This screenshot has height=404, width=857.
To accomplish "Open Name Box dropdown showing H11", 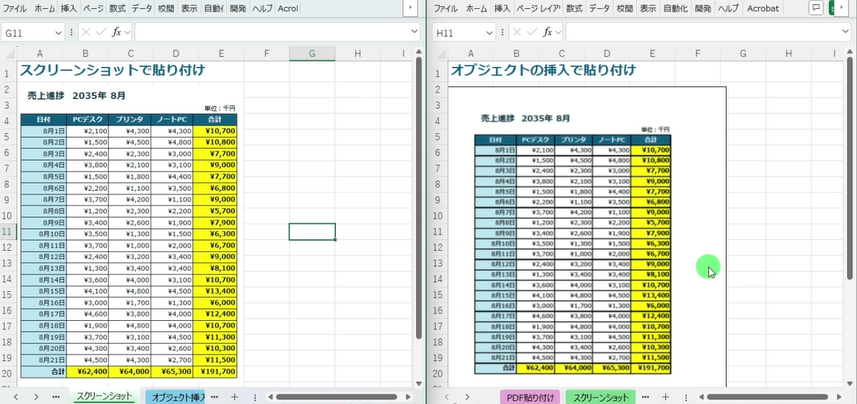I will click(x=490, y=33).
